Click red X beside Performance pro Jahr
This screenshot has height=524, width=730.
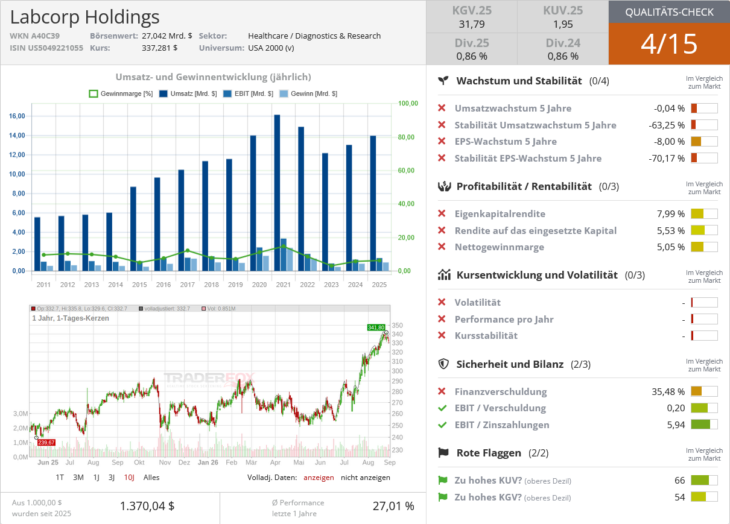[442, 319]
